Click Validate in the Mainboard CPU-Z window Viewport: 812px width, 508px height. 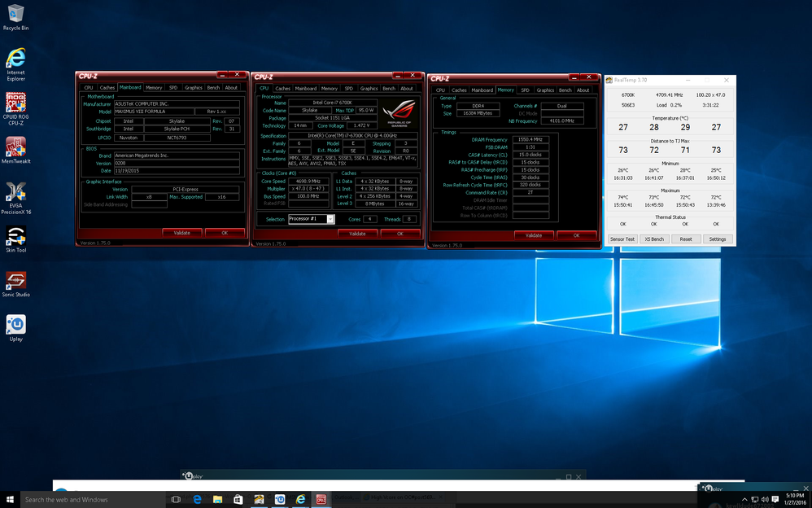[x=181, y=233]
